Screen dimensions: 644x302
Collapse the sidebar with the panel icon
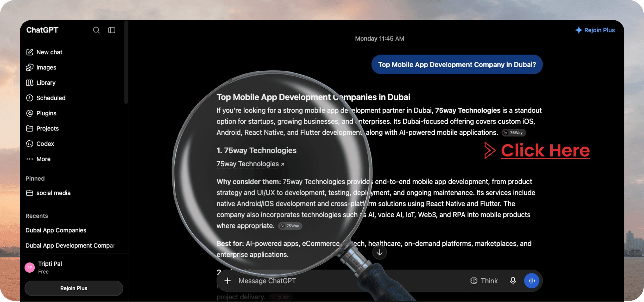[112, 30]
